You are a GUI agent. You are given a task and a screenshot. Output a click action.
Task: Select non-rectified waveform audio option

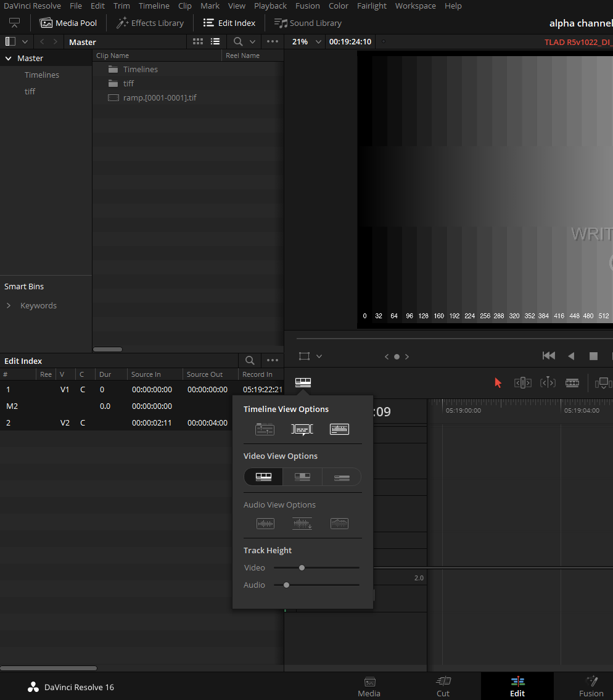(x=265, y=523)
